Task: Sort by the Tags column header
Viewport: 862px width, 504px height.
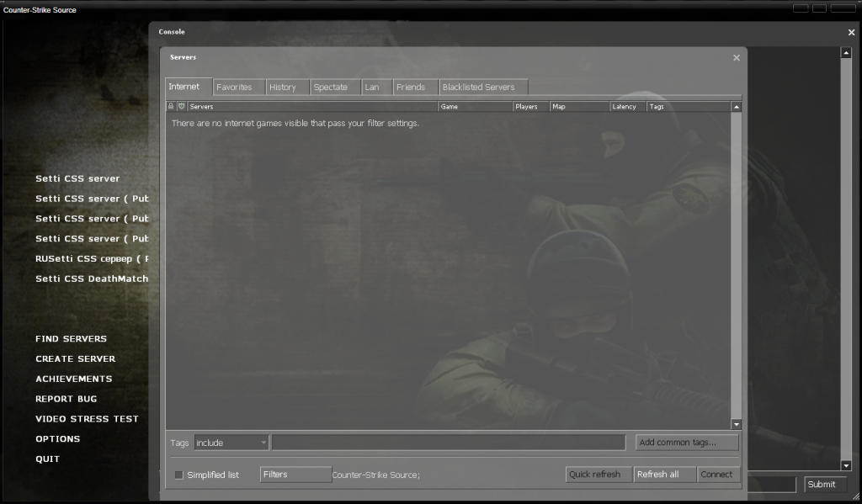Action: tap(689, 107)
